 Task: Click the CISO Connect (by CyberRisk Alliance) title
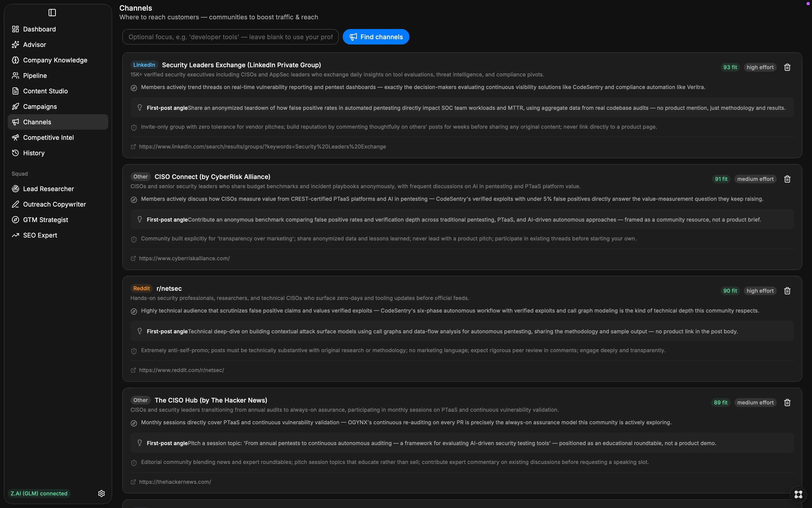pyautogui.click(x=212, y=177)
